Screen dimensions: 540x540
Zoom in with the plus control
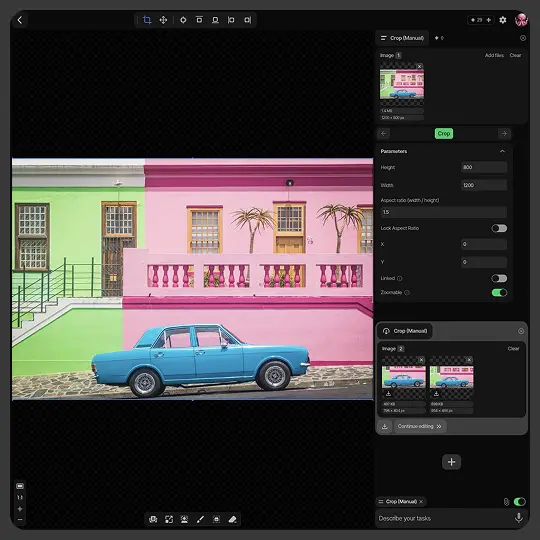click(x=20, y=509)
